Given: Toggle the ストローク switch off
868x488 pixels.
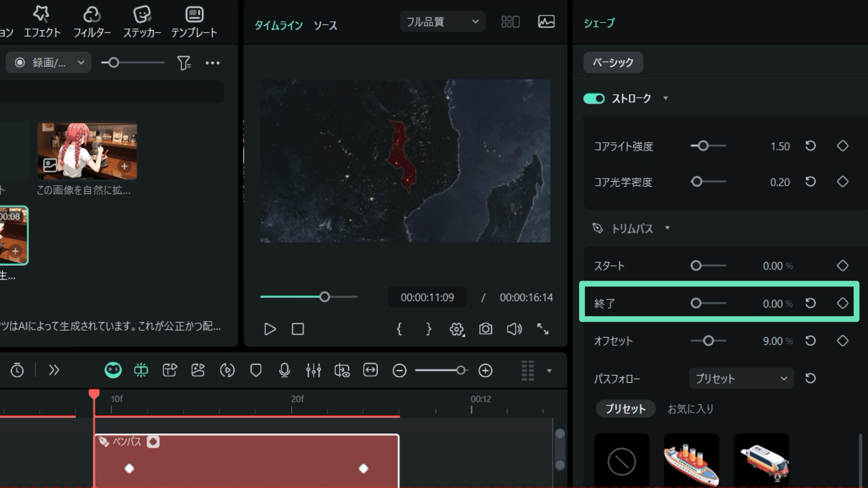Looking at the screenshot, I should pyautogui.click(x=594, y=99).
